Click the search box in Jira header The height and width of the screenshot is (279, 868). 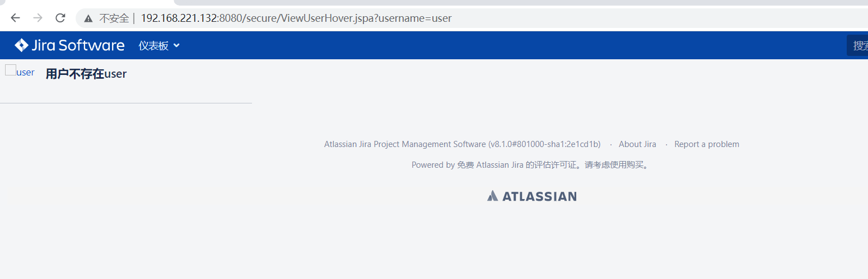[x=857, y=46]
